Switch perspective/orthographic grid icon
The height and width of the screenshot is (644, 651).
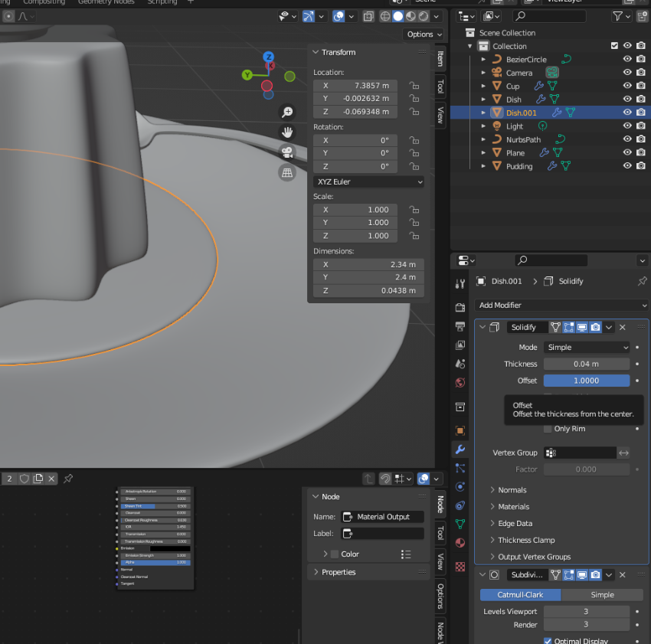click(x=287, y=172)
